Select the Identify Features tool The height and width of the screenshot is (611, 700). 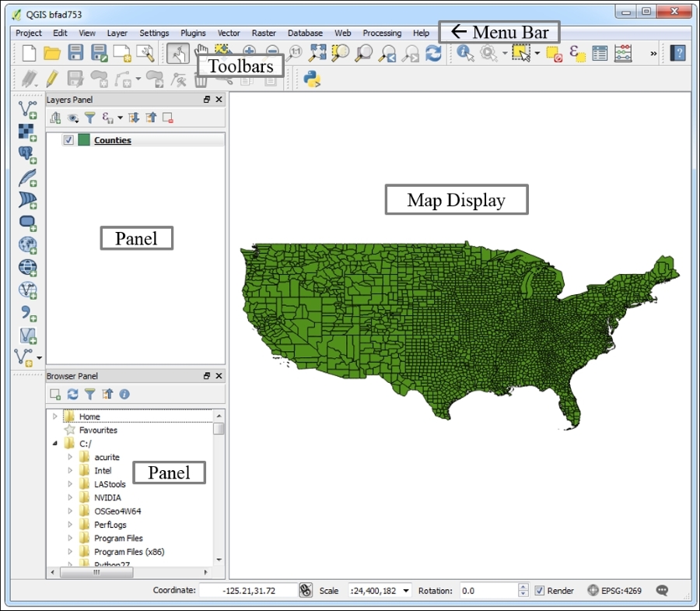click(465, 53)
